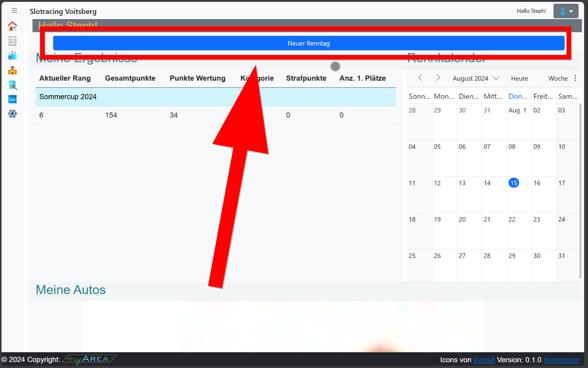
Task: Open the document with gavel icon
Action: [x=12, y=85]
